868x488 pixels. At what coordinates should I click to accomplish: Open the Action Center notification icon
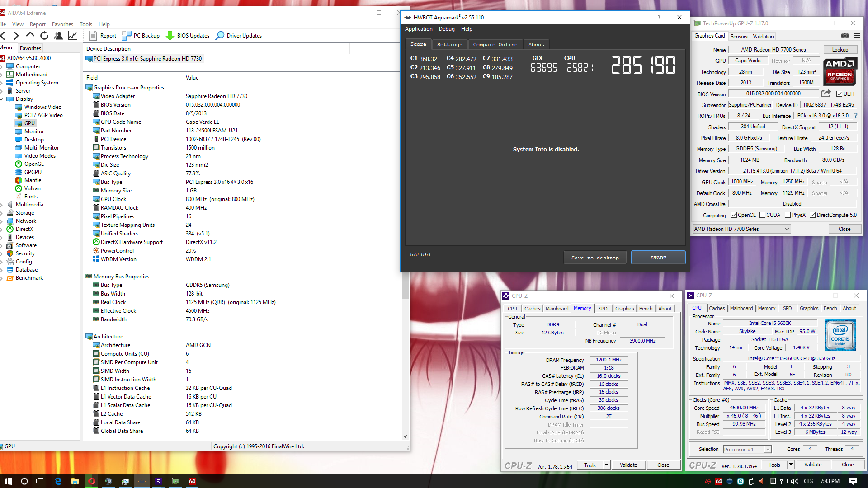pos(853,481)
